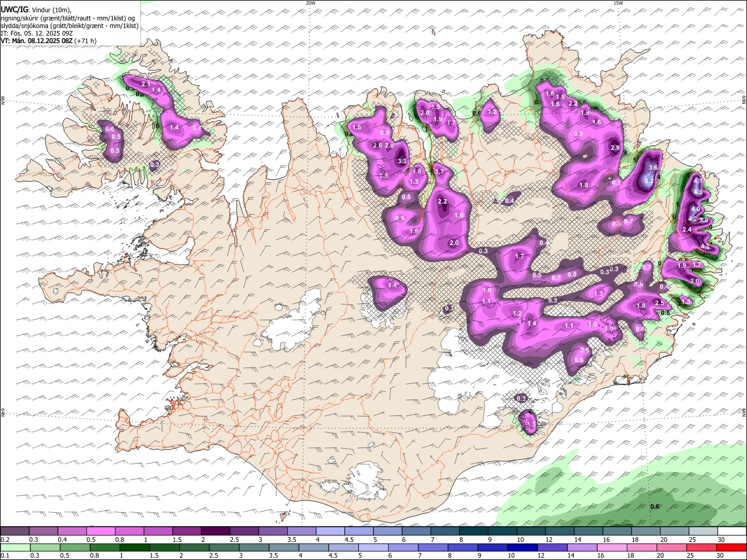Select pink swatch between 16 and 18, lower legend
Viewport: 747px width, 560px height.
[612, 548]
